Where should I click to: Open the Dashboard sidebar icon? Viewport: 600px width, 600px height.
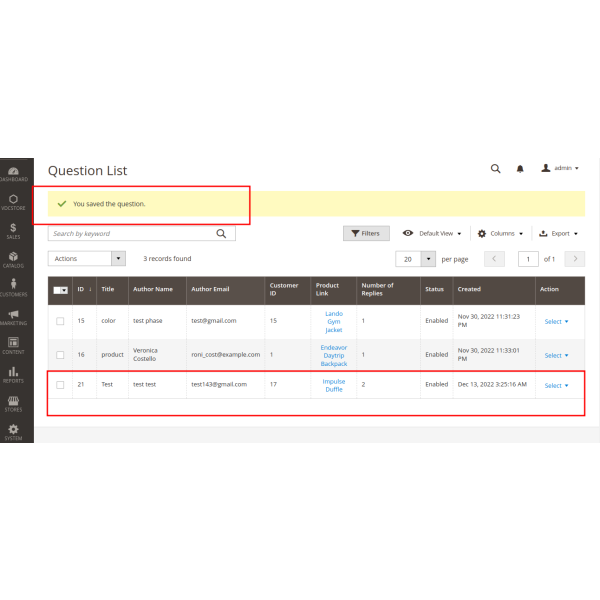(13, 172)
